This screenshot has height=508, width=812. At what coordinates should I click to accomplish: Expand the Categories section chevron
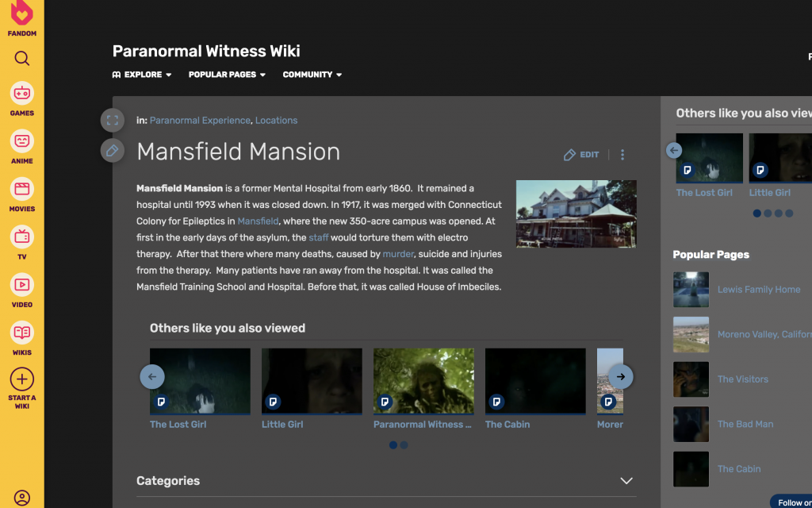pyautogui.click(x=626, y=481)
